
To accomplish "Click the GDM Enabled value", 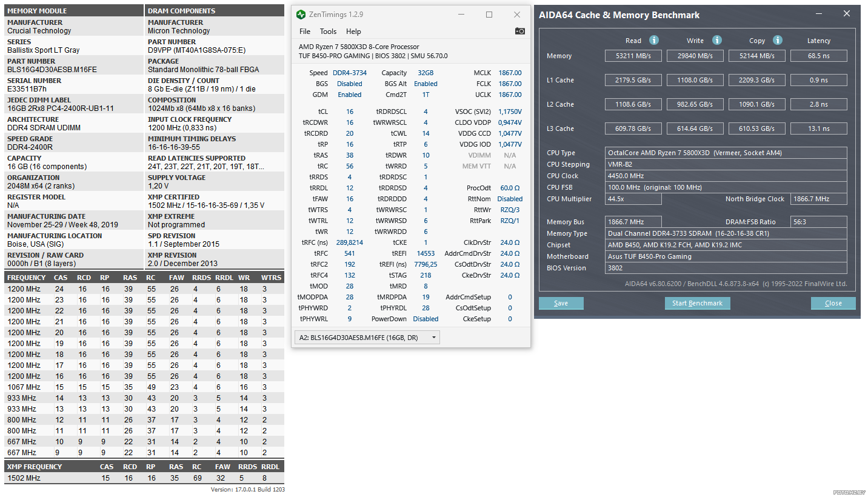I will point(350,95).
